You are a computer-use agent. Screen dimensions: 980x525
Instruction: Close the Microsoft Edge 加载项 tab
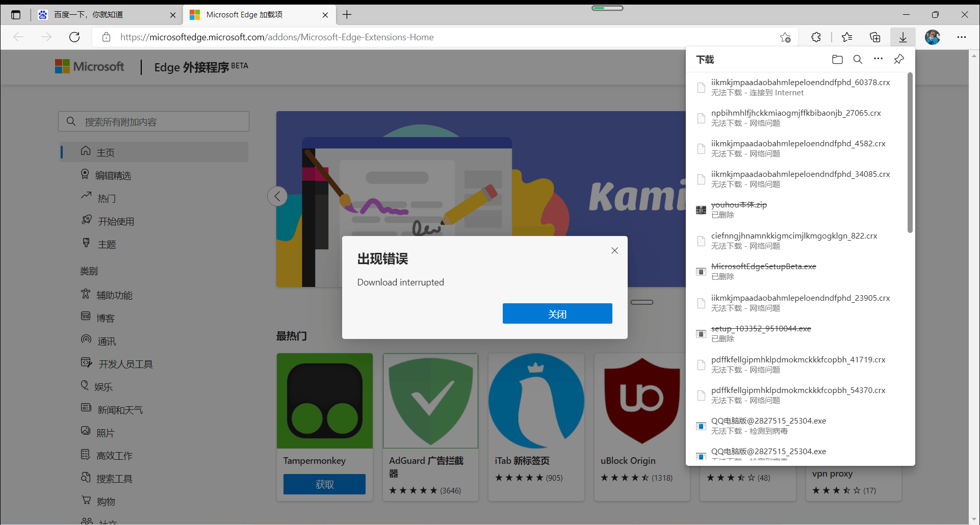[325, 15]
